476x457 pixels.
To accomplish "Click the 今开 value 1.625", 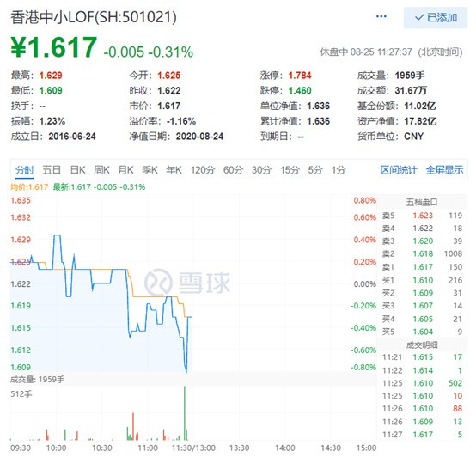I will pyautogui.click(x=169, y=76).
